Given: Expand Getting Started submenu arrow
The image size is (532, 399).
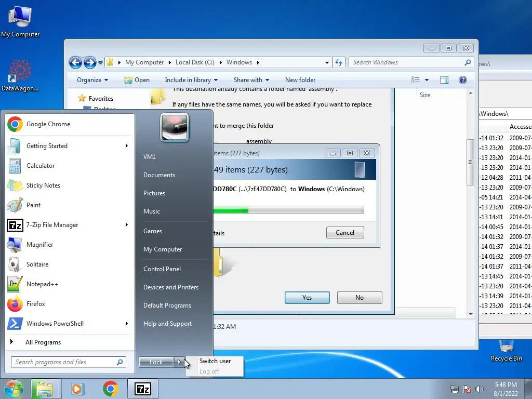Looking at the screenshot, I should click(127, 146).
